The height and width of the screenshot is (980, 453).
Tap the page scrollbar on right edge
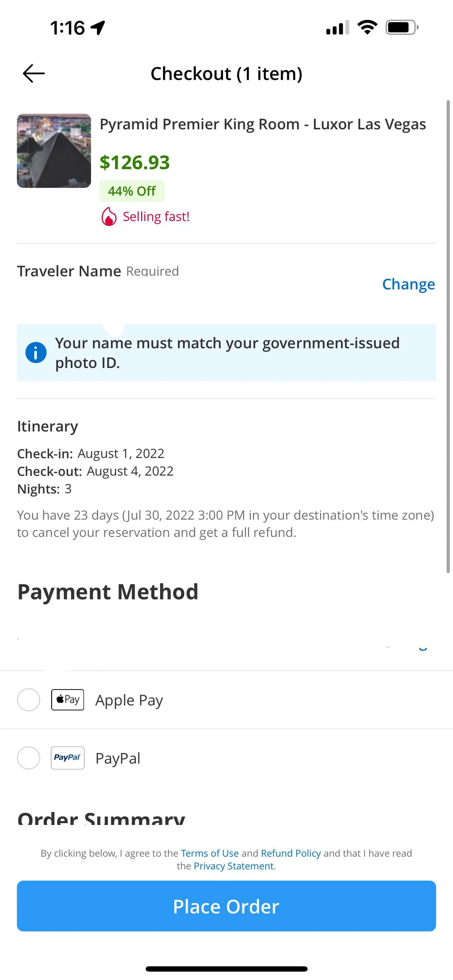448,335
